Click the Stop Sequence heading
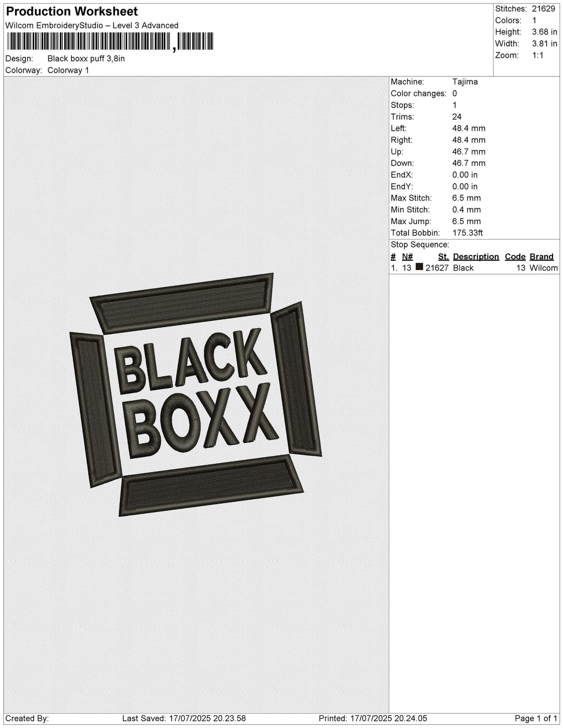 pyautogui.click(x=420, y=245)
